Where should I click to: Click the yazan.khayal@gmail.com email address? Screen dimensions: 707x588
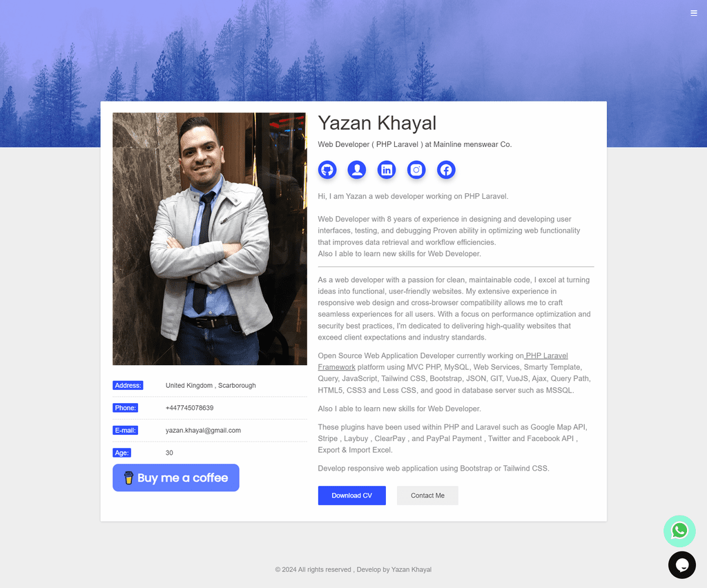click(x=203, y=430)
